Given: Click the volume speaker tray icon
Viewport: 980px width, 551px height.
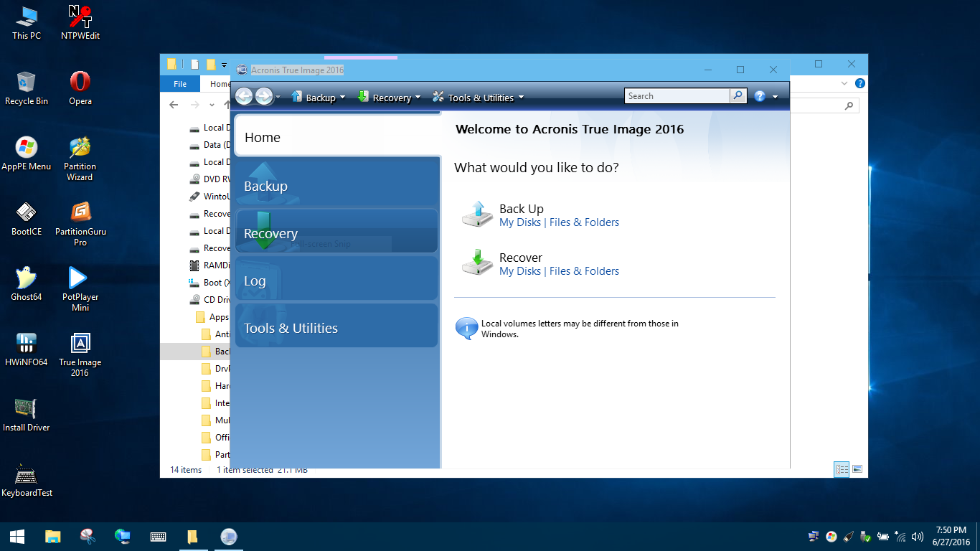Looking at the screenshot, I should [917, 537].
